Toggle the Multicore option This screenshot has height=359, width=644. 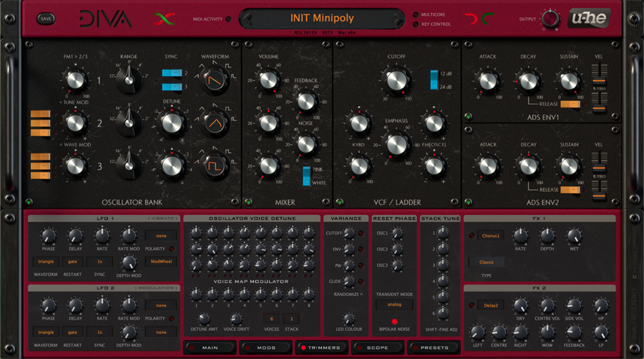(415, 15)
